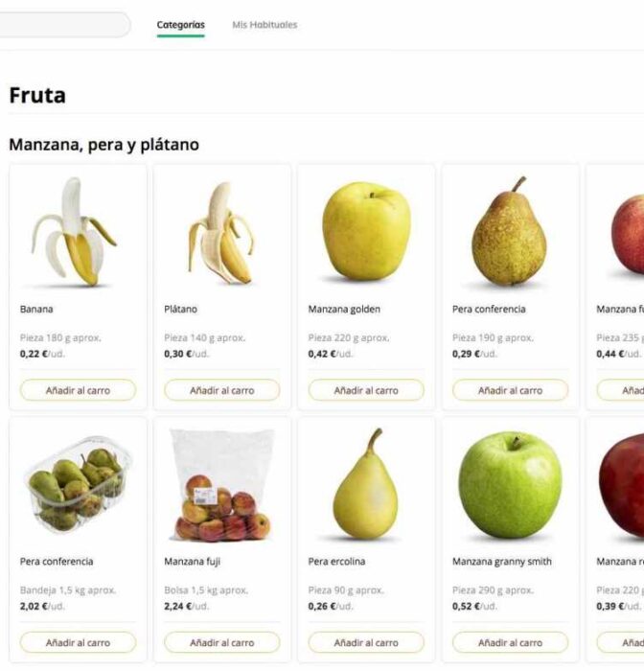Add the single Pera conferencia piece to cart
Screen dimensions: 644x671
click(x=510, y=390)
